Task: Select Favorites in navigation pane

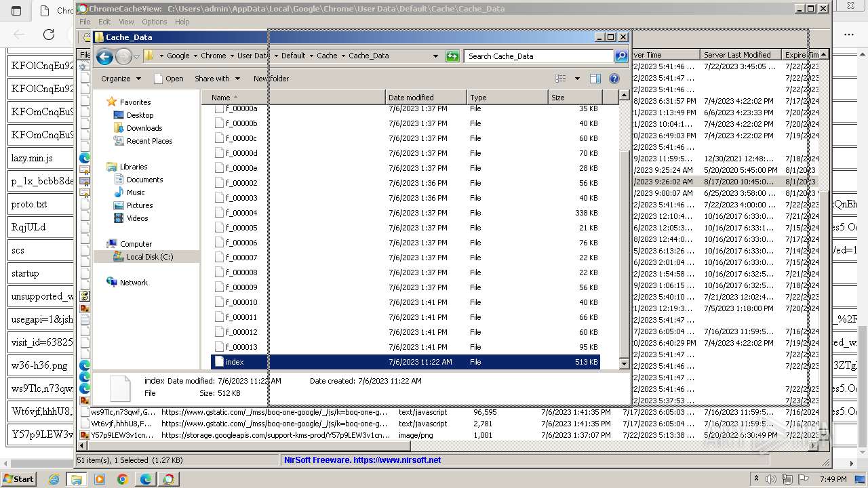Action: tap(135, 102)
